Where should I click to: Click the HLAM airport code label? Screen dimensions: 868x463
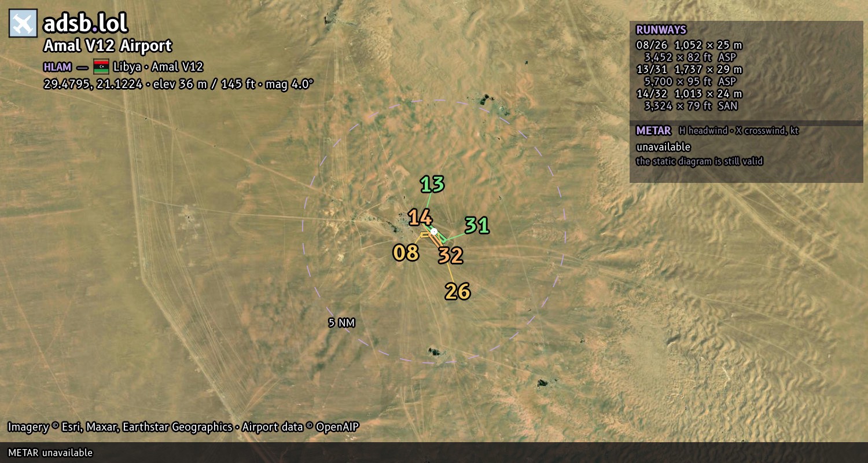(x=57, y=67)
